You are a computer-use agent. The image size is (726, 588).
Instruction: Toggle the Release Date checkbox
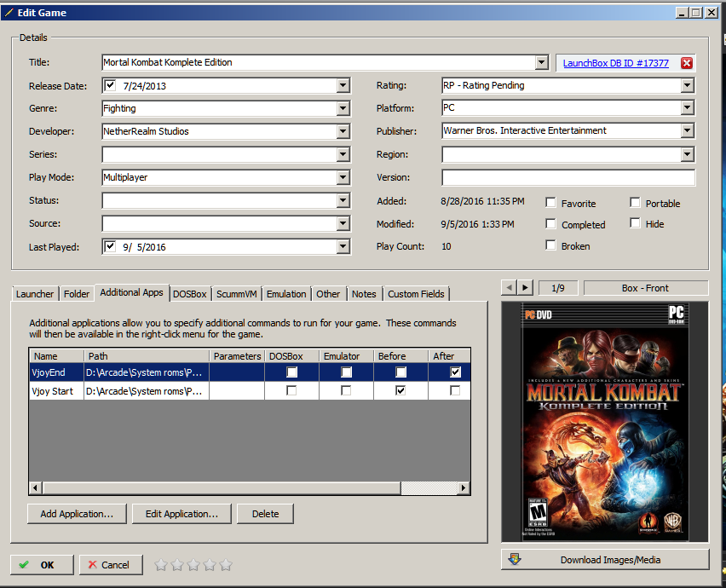click(x=110, y=85)
